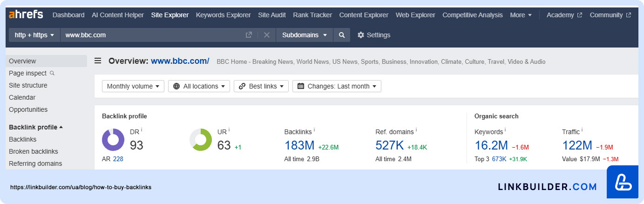
Task: Clear the URL field with X icon
Action: click(x=267, y=35)
